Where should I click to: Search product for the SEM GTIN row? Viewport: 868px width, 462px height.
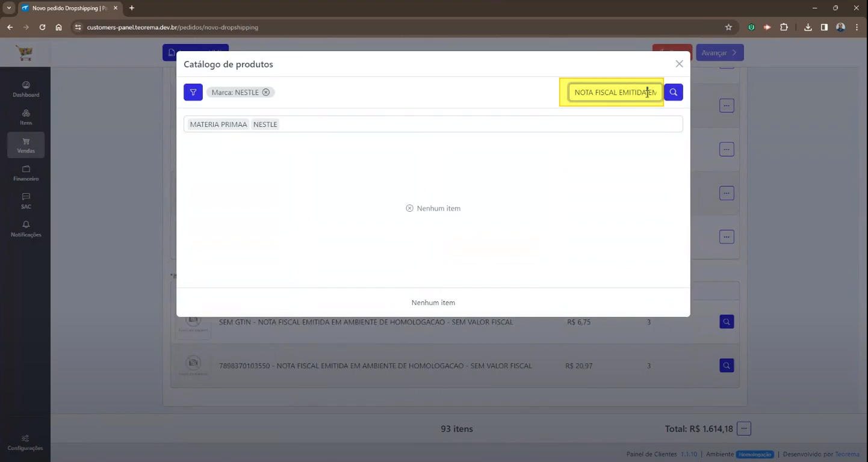tap(727, 322)
